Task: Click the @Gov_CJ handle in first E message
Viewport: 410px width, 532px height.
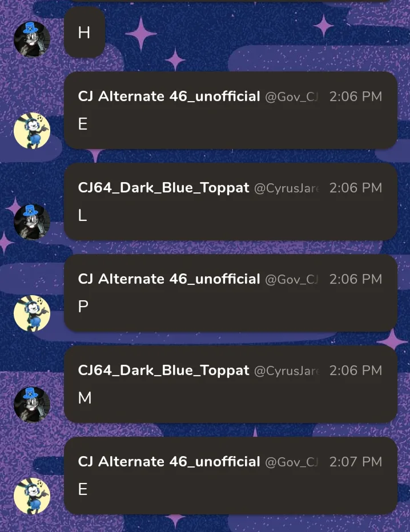Action: coord(292,97)
